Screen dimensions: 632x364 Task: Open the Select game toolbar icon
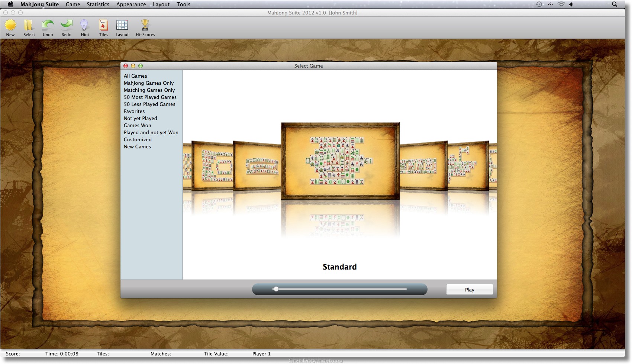pos(29,28)
